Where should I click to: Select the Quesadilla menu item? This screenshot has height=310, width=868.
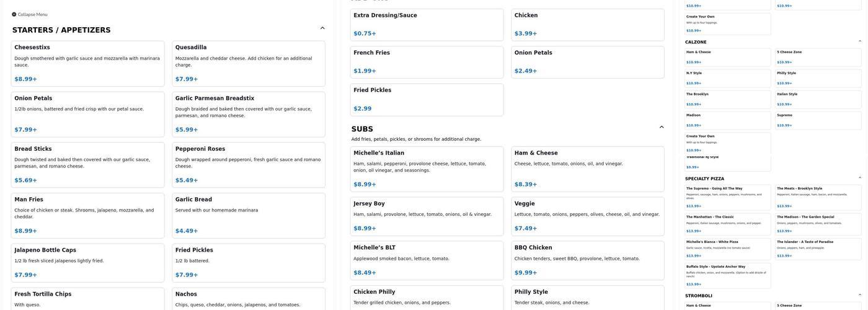pyautogui.click(x=248, y=63)
